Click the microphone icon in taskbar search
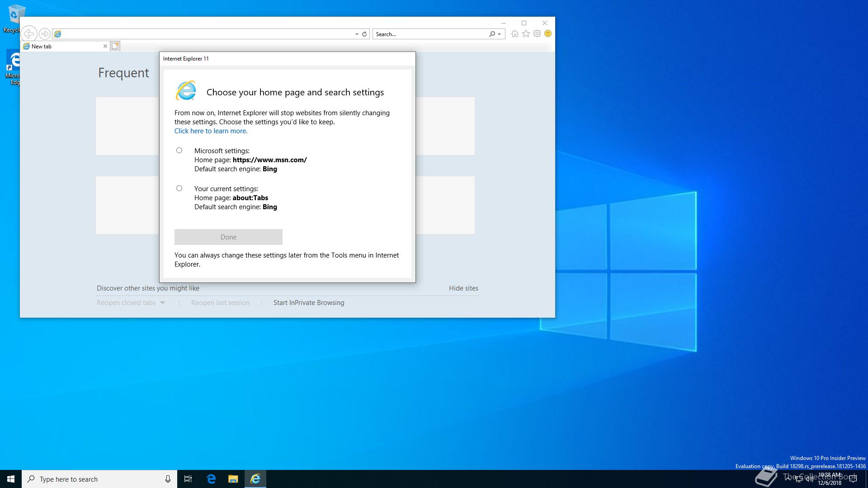This screenshot has width=868, height=488. pos(168,479)
